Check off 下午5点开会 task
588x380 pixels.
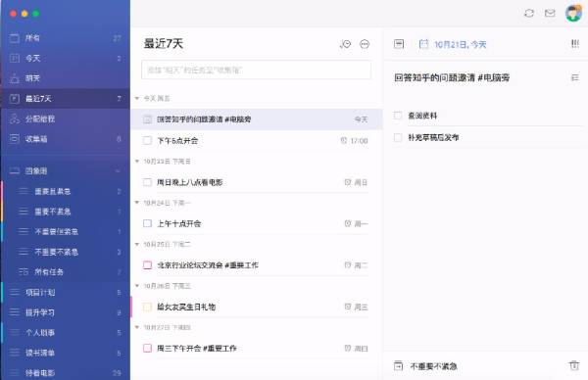coord(147,140)
